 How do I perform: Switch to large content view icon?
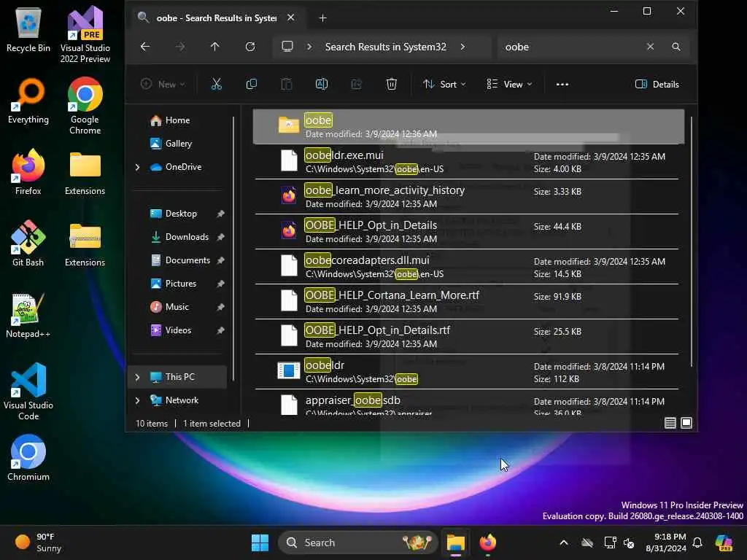pos(686,423)
